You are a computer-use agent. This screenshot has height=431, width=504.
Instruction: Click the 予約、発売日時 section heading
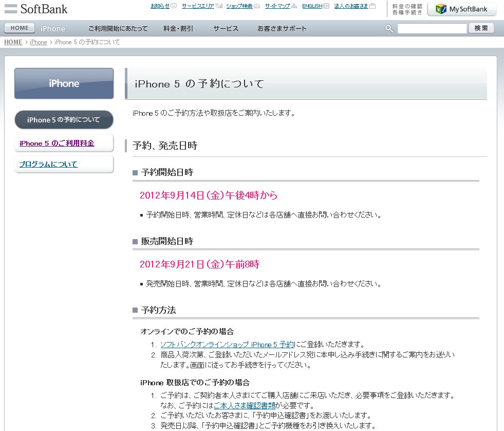[165, 146]
